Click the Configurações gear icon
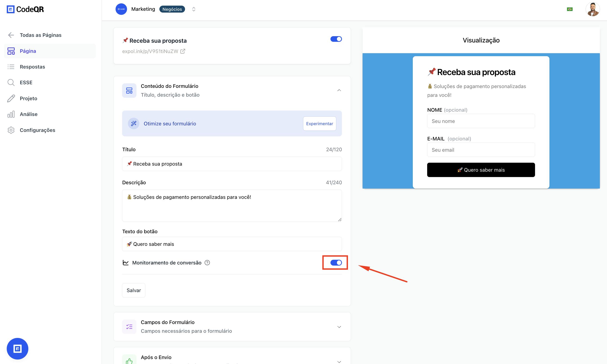 coord(11,130)
